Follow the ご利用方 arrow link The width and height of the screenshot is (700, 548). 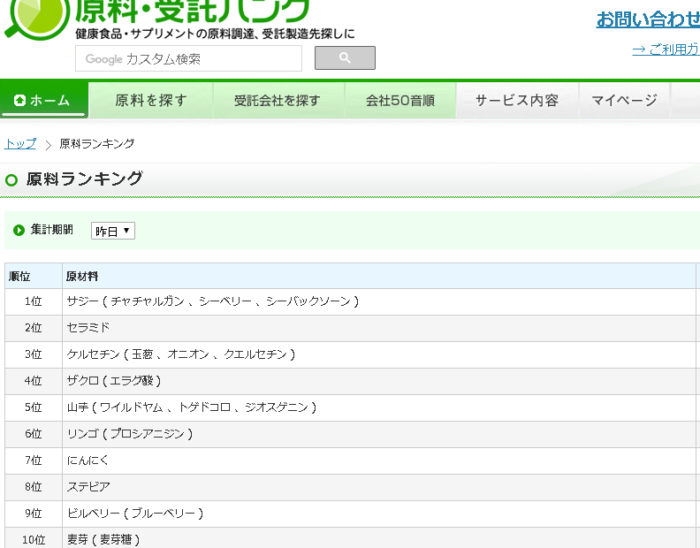(x=665, y=49)
